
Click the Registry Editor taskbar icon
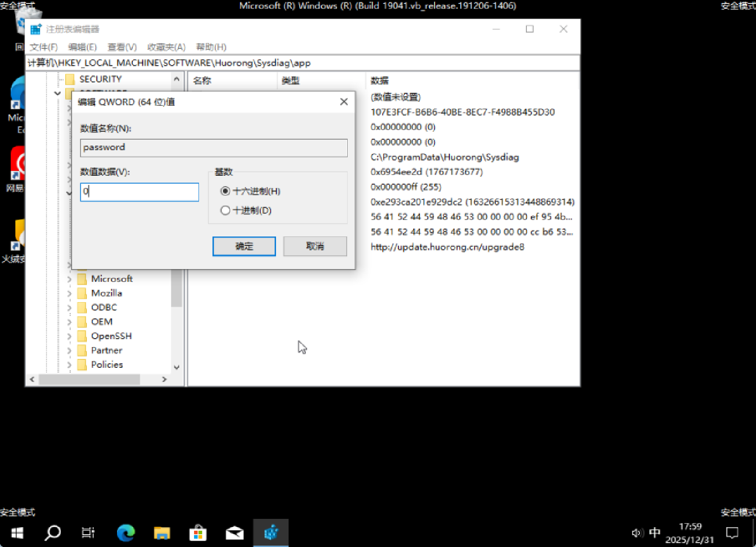tap(271, 533)
